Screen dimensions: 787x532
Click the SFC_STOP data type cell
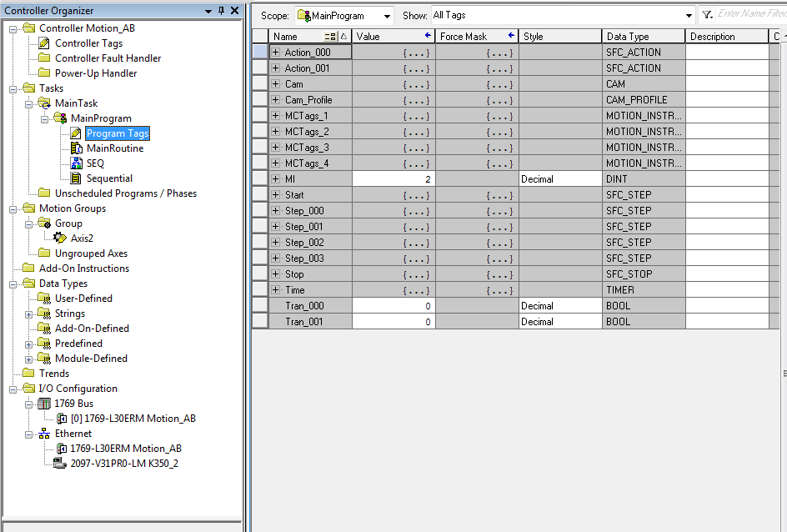click(x=644, y=274)
